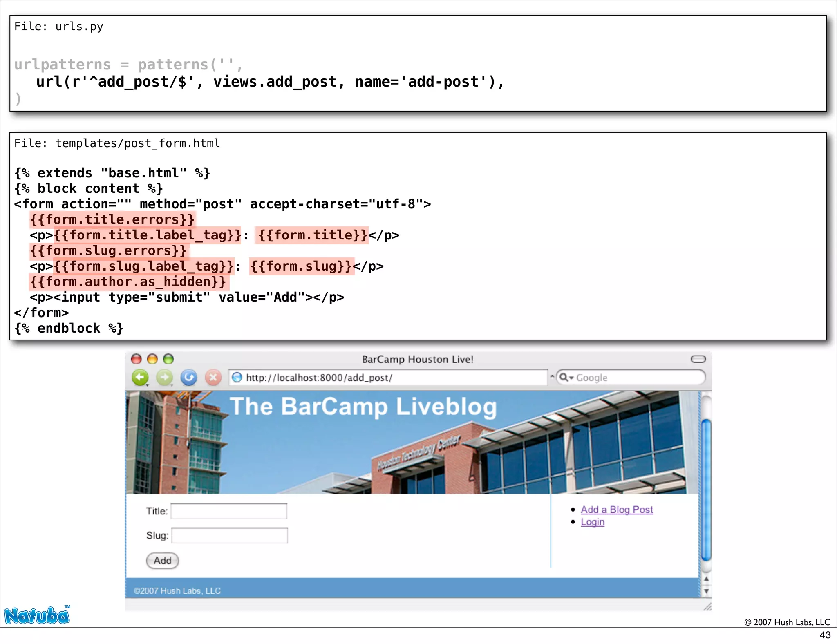Click the site globe icon in address bar

237,378
